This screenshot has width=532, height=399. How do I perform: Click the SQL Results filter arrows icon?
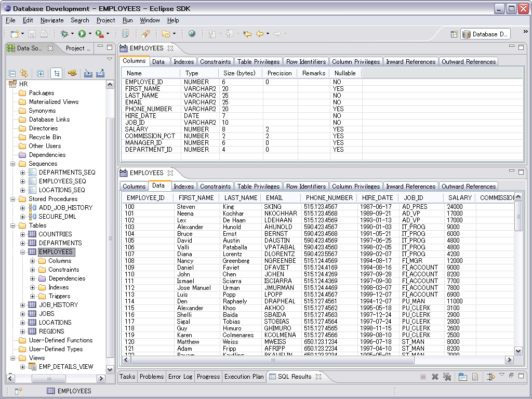(490, 377)
